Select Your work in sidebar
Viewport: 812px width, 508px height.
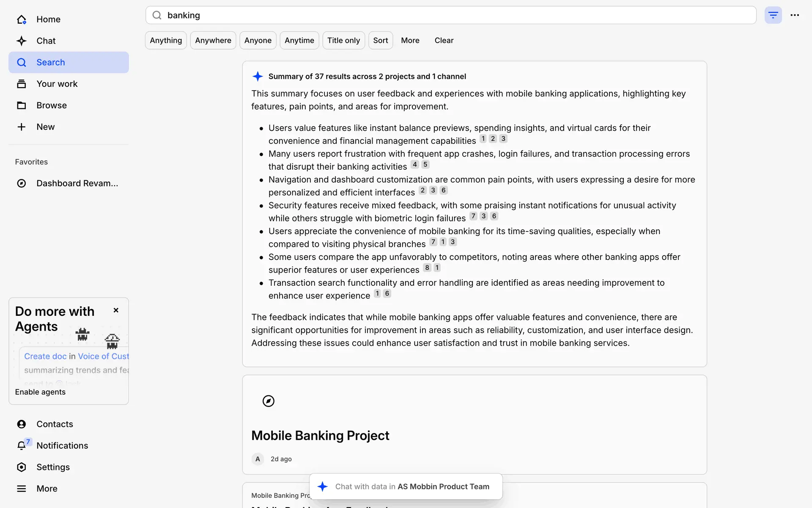[57, 84]
